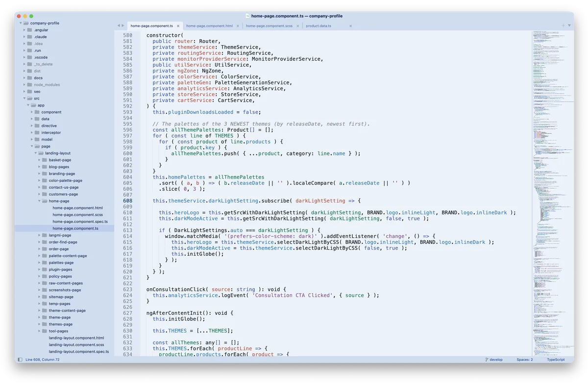Viewport: 588px width, 386px height.
Task: Click the customers-page folder icon
Action: pyautogui.click(x=45, y=194)
